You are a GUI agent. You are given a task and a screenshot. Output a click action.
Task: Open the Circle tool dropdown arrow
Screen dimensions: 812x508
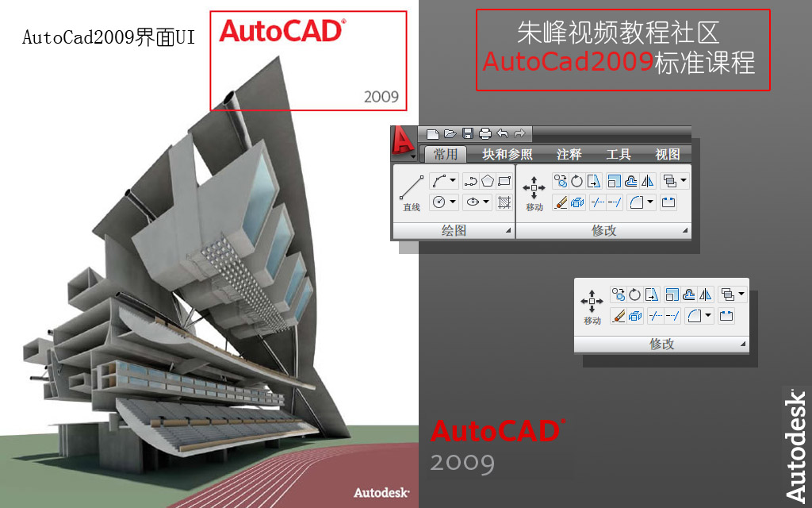tap(453, 202)
